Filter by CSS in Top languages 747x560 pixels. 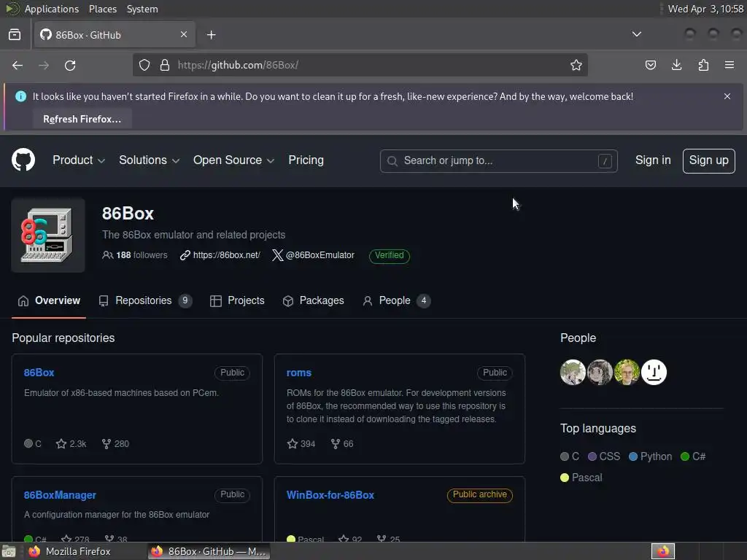604,456
